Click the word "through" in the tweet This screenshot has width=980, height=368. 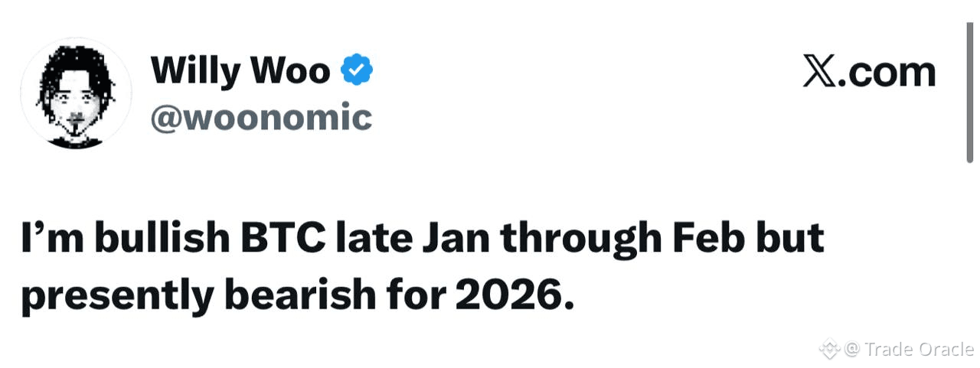pyautogui.click(x=583, y=241)
